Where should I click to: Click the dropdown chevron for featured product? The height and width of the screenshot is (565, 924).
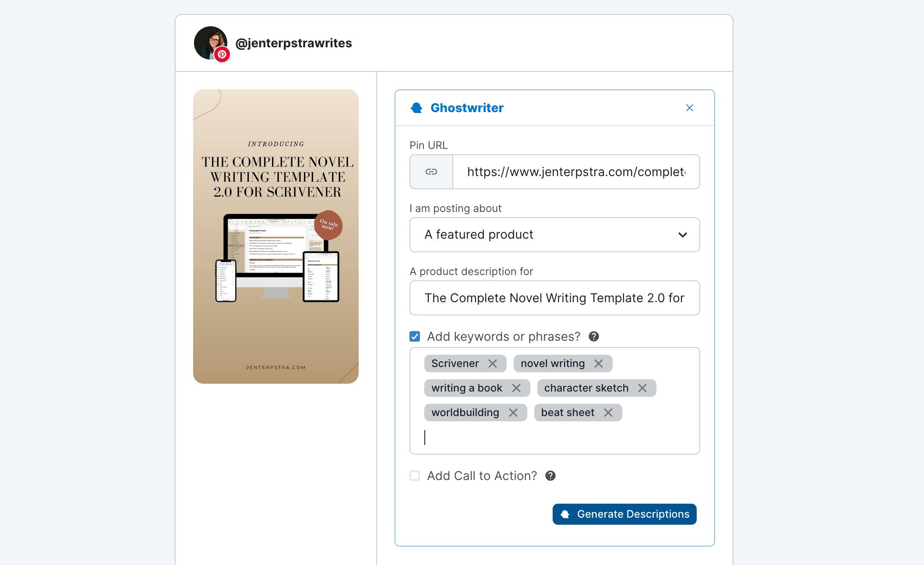click(683, 235)
